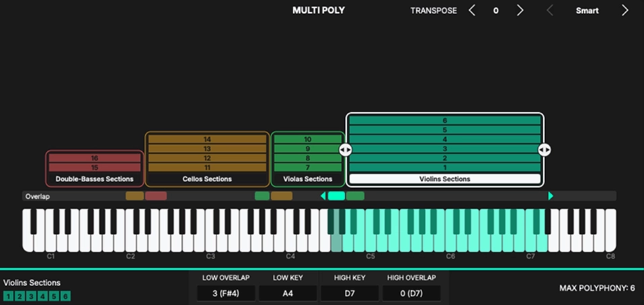
Task: Toggle voice 6 box under Violins Sections
Action: coord(65,296)
